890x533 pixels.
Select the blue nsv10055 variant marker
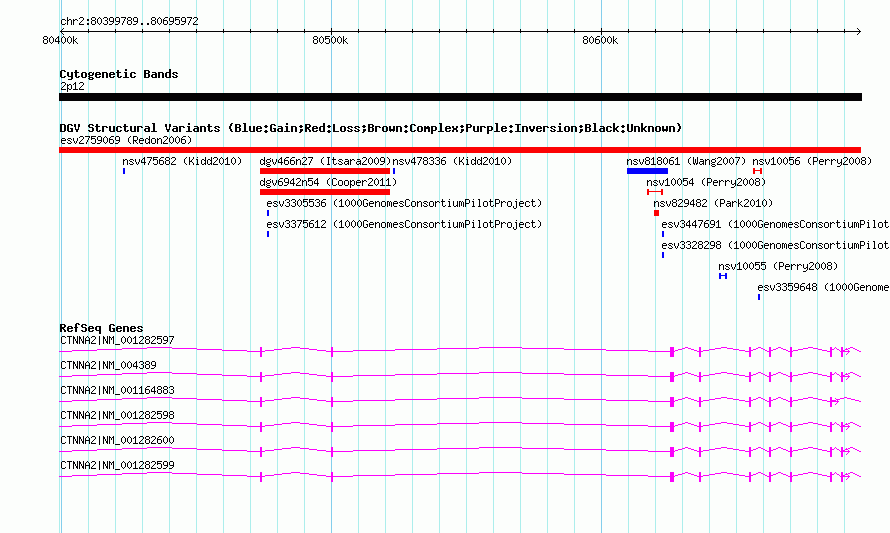click(x=723, y=276)
